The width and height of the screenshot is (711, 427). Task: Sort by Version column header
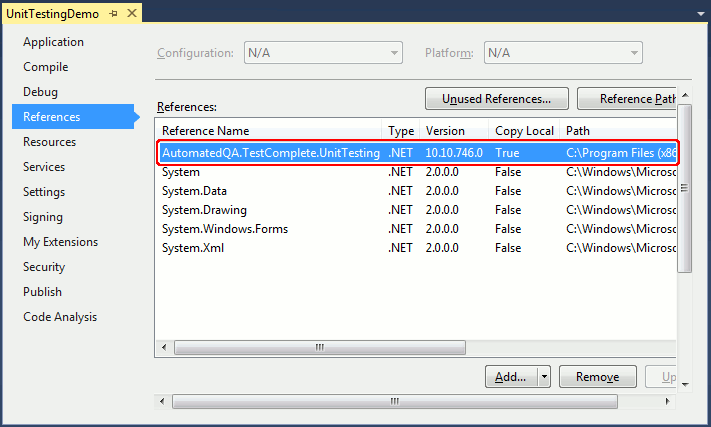454,131
